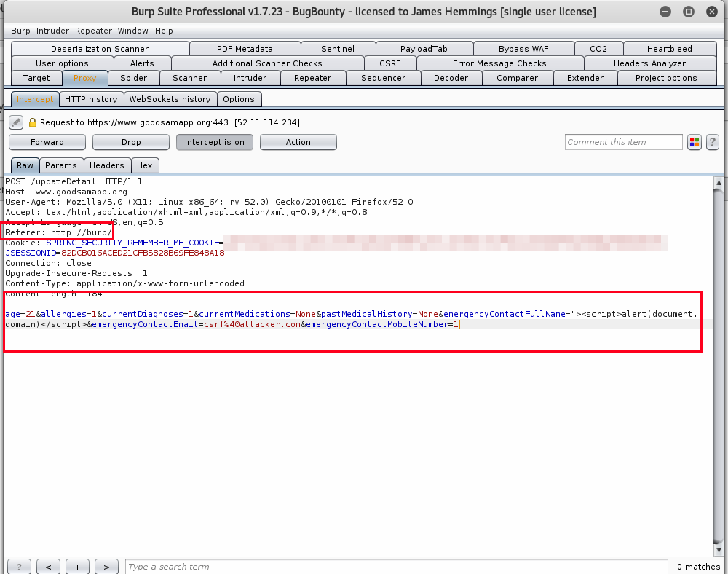The image size is (728, 574).
Task: Open the Additional Scanner Checks tab
Action: click(x=267, y=63)
